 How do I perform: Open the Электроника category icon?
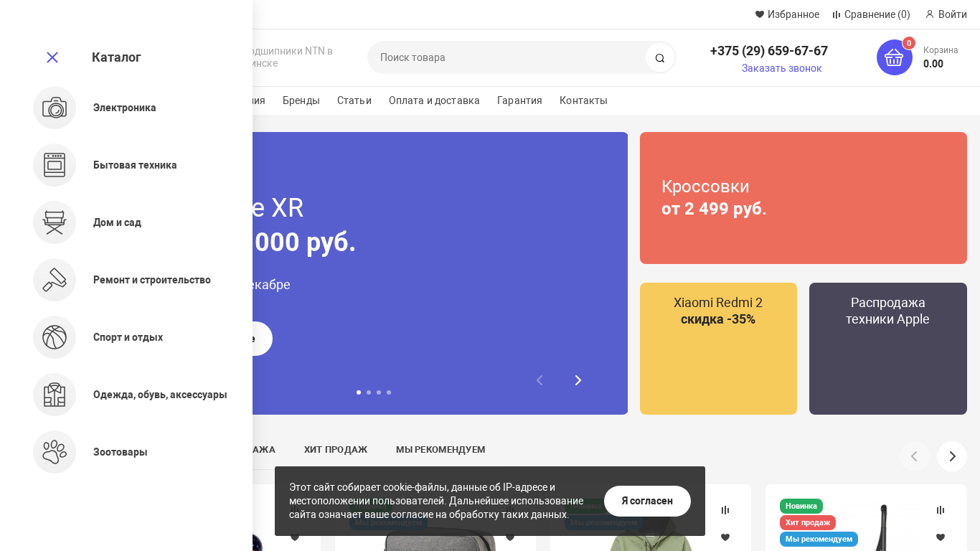coord(55,108)
